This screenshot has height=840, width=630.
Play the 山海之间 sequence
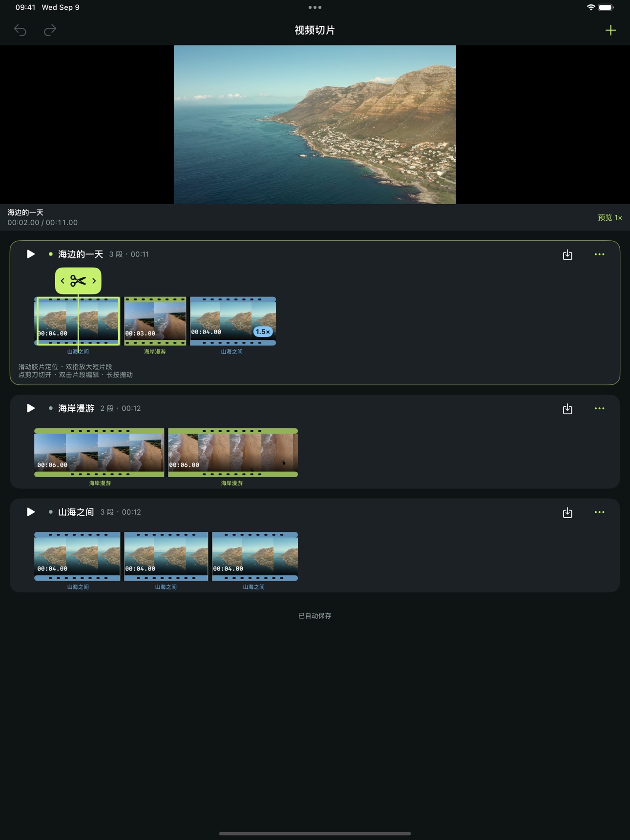[x=30, y=512]
